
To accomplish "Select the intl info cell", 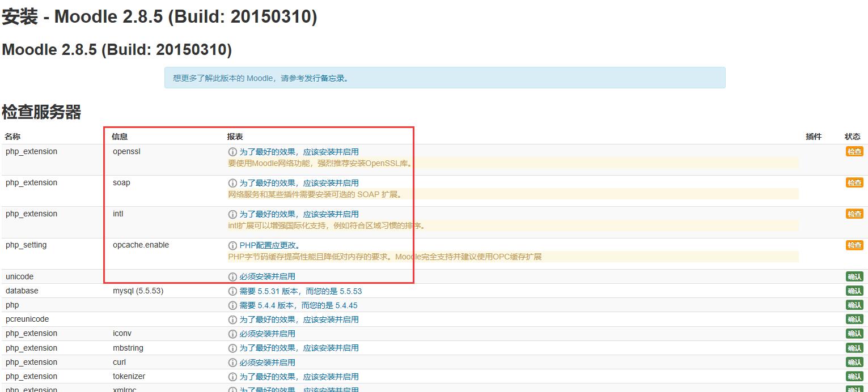I will pyautogui.click(x=118, y=214).
